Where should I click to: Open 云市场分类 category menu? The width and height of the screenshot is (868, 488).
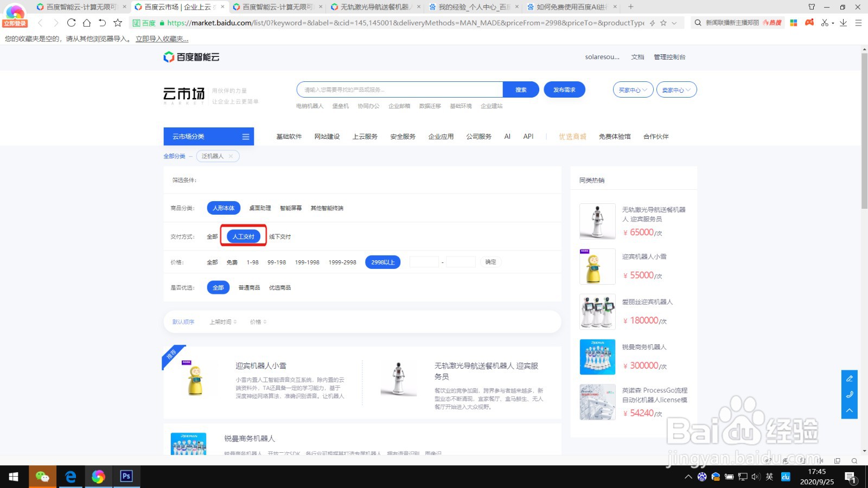(x=209, y=137)
